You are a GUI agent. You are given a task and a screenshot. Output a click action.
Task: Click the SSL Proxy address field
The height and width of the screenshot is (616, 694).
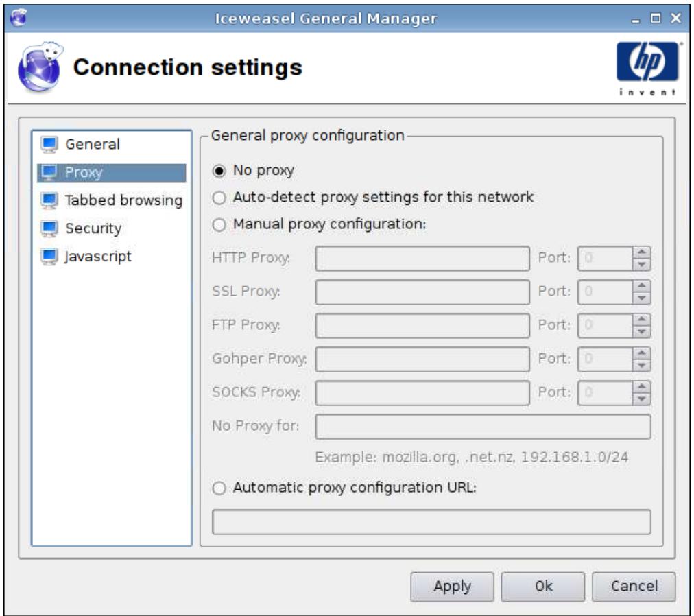pyautogui.click(x=422, y=292)
